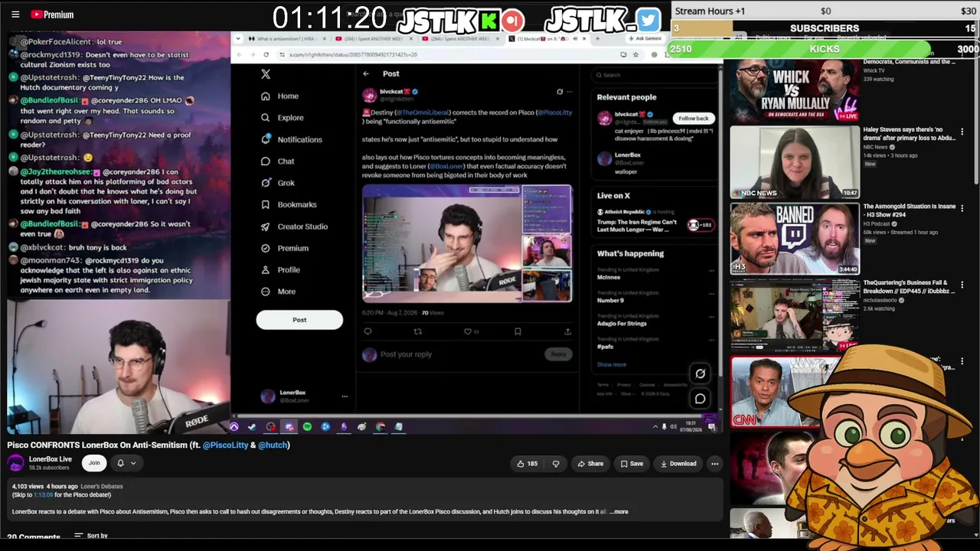Open the Whick vs Ryan Mullally live video
The height and width of the screenshot is (551, 980).
[794, 90]
